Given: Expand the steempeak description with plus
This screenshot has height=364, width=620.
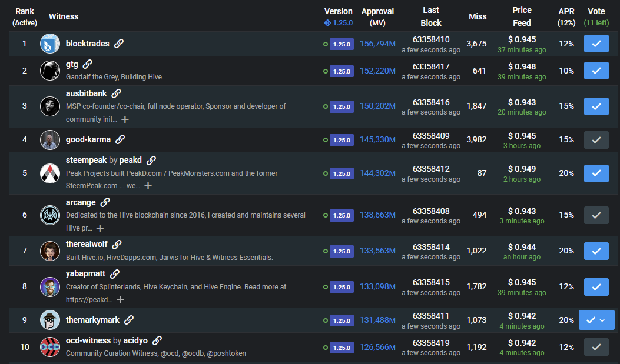Looking at the screenshot, I should [148, 186].
